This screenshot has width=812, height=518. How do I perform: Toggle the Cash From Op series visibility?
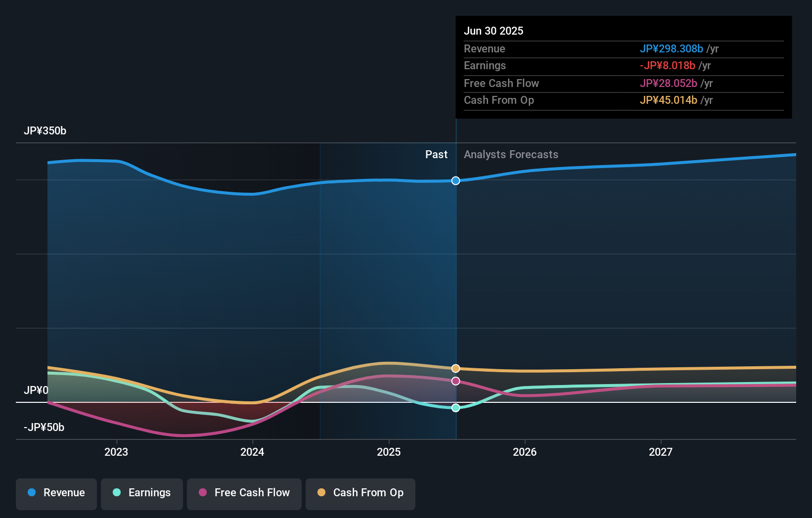tap(361, 493)
